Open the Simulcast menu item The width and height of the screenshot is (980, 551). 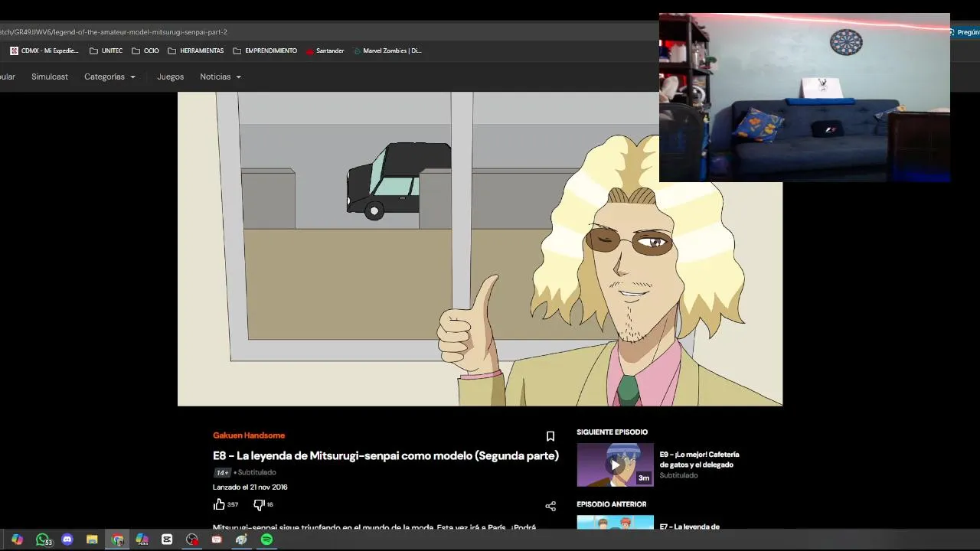(50, 77)
